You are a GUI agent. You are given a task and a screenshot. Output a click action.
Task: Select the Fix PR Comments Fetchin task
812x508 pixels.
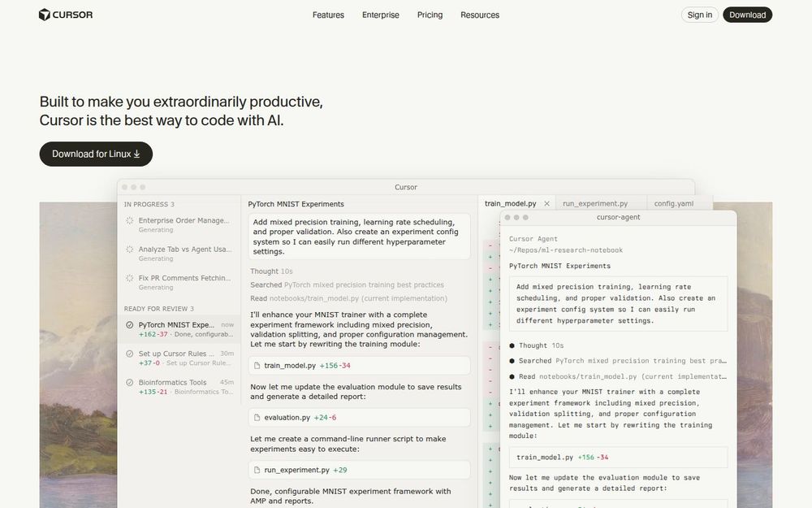pyautogui.click(x=179, y=283)
